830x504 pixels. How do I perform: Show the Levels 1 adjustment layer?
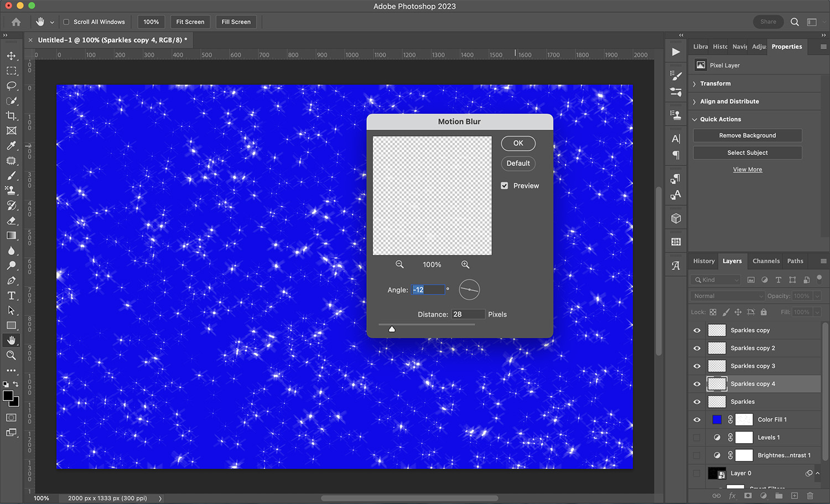[x=697, y=438]
